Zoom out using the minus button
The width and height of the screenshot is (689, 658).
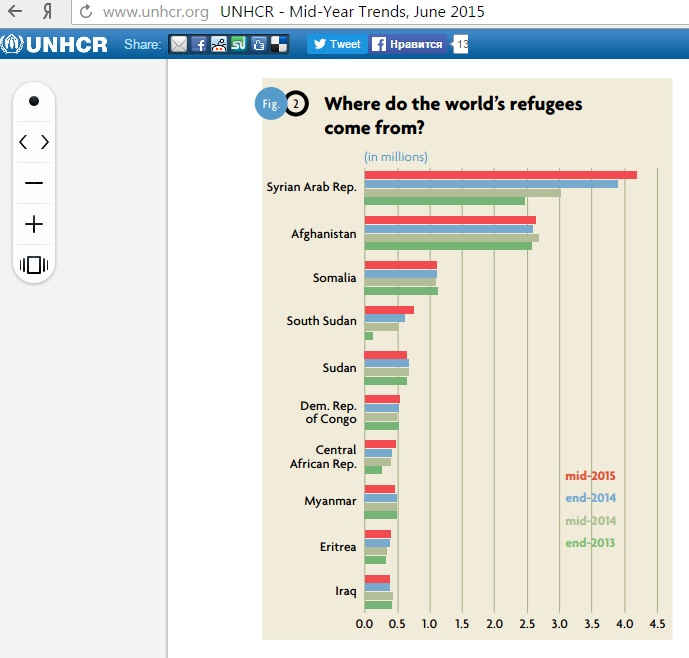pos(34,183)
